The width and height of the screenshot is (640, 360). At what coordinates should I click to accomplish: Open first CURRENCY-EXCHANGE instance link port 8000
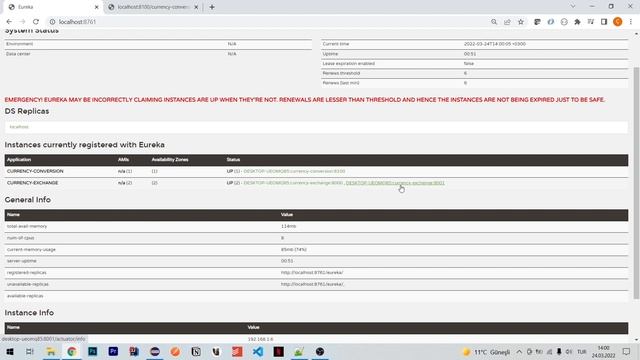coord(293,183)
